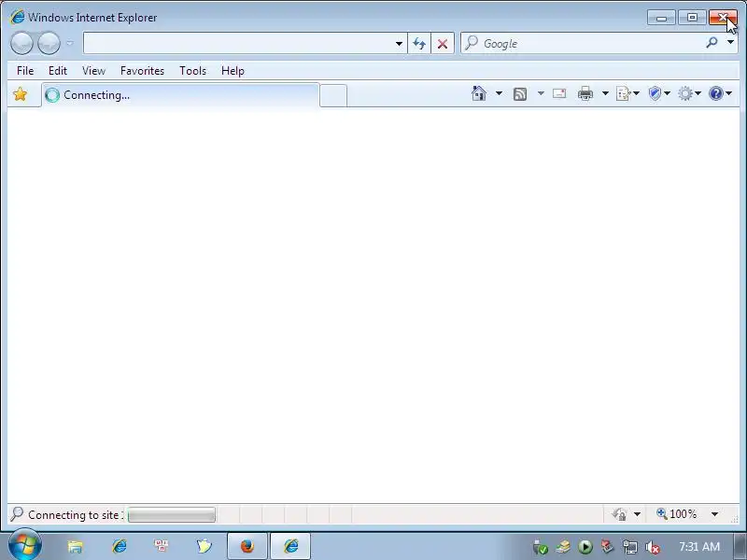
Task: Open the Tools menu
Action: pyautogui.click(x=192, y=71)
